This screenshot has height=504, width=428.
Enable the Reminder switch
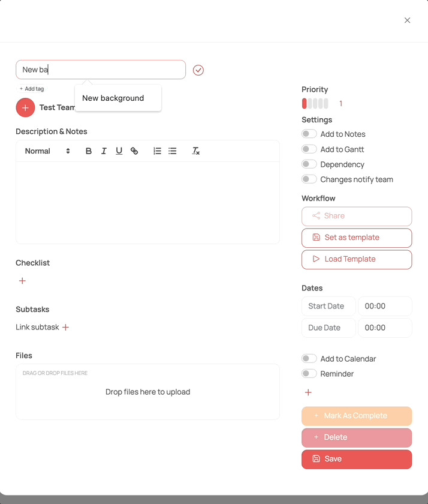pos(309,373)
